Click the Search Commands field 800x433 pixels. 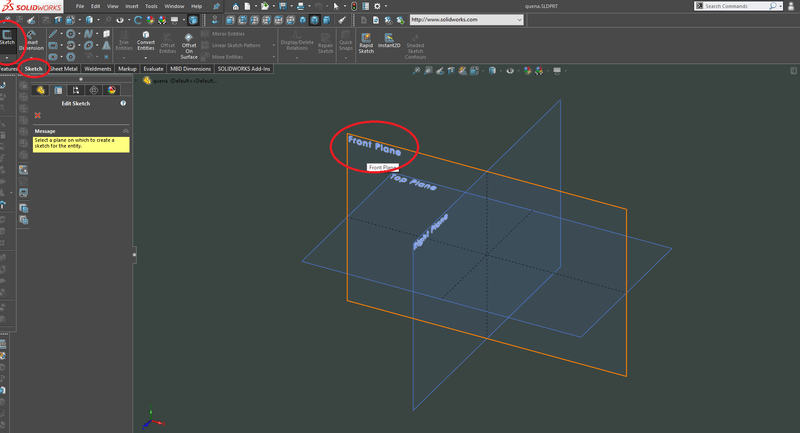pos(736,6)
